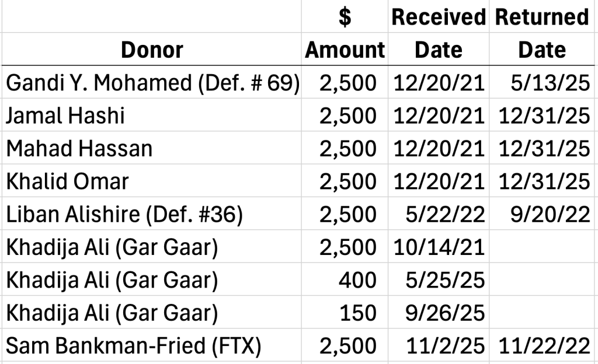Select the Mahad Hassan cell

152,148
